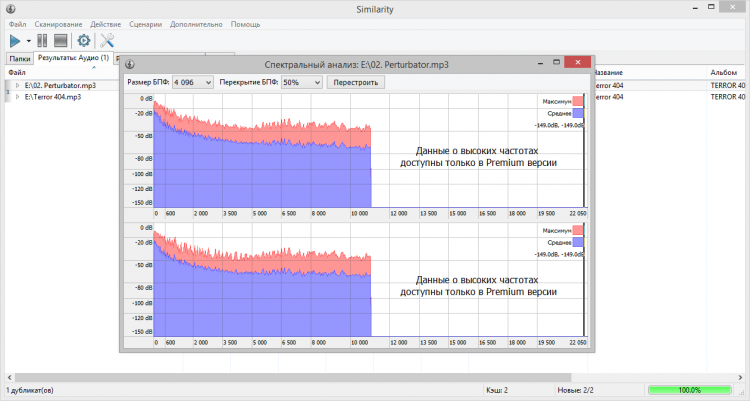Image resolution: width=750 pixels, height=401 pixels.
Task: Click the Перестроить button
Action: click(355, 82)
